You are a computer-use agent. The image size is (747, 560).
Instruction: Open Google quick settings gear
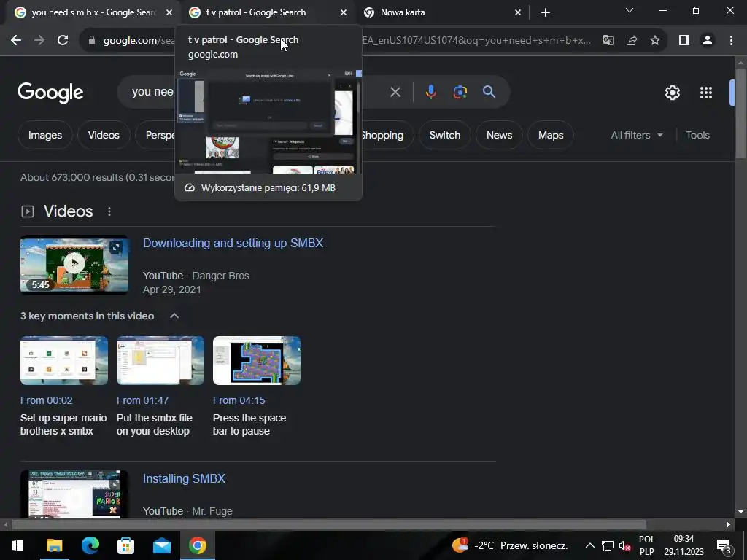tap(672, 93)
